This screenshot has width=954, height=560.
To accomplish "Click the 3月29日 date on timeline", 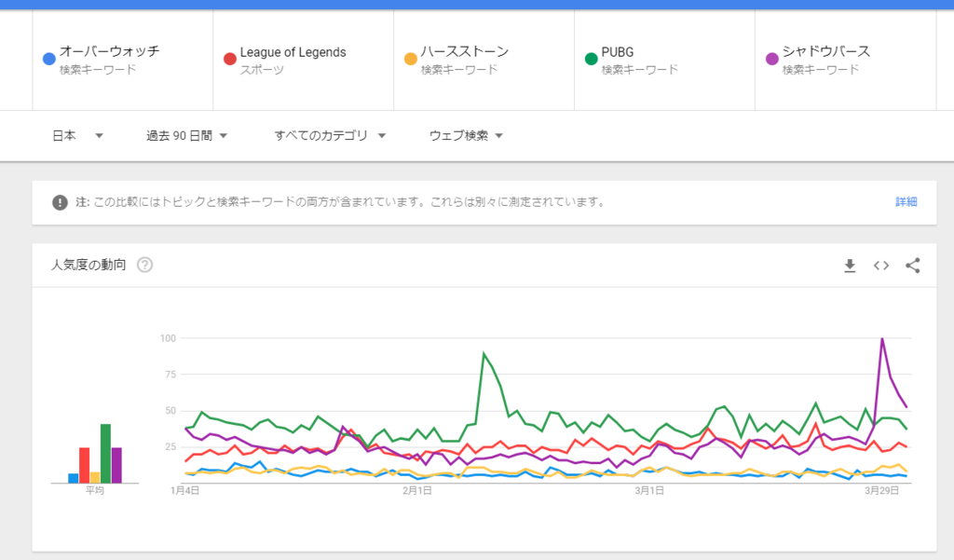I will pyautogui.click(x=881, y=490).
